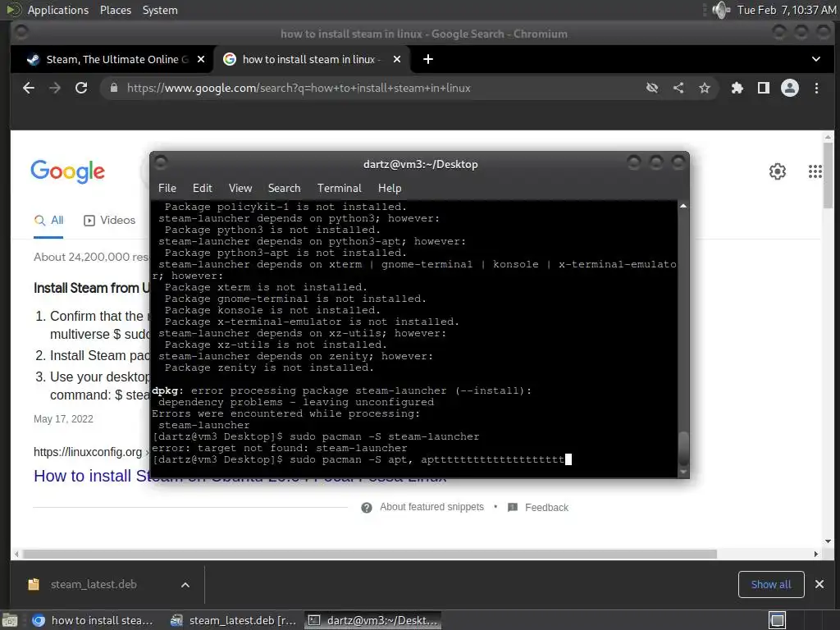Open the side panel icon
Screen dimensions: 840x630
click(764, 88)
